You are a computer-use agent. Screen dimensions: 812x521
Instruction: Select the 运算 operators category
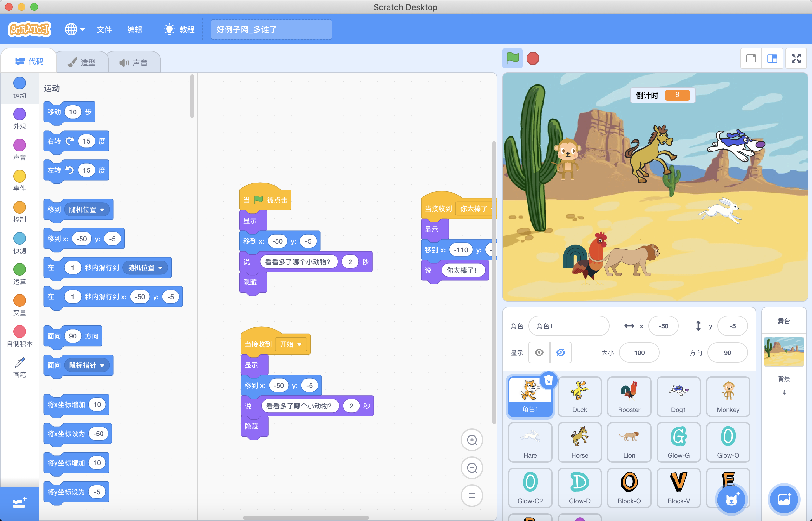click(20, 274)
